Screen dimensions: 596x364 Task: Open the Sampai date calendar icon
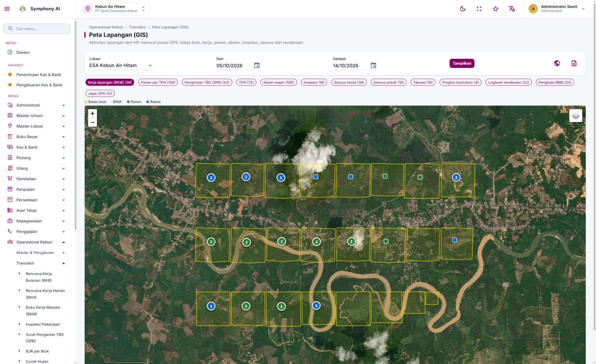coord(373,65)
